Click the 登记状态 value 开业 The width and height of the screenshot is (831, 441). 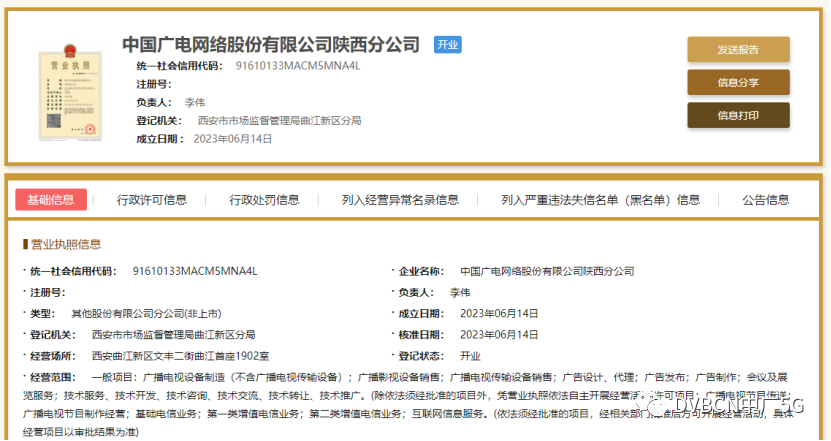(x=470, y=356)
